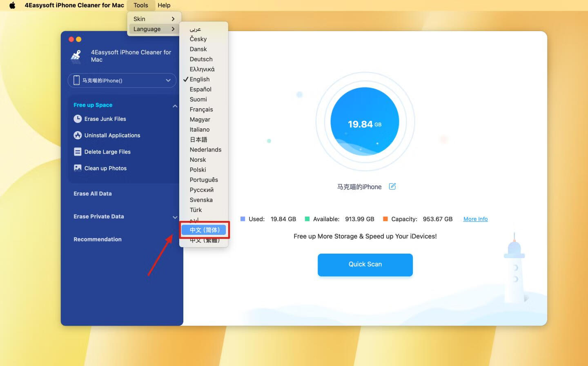This screenshot has width=588, height=366.
Task: Choose Suomi language
Action: point(204,99)
